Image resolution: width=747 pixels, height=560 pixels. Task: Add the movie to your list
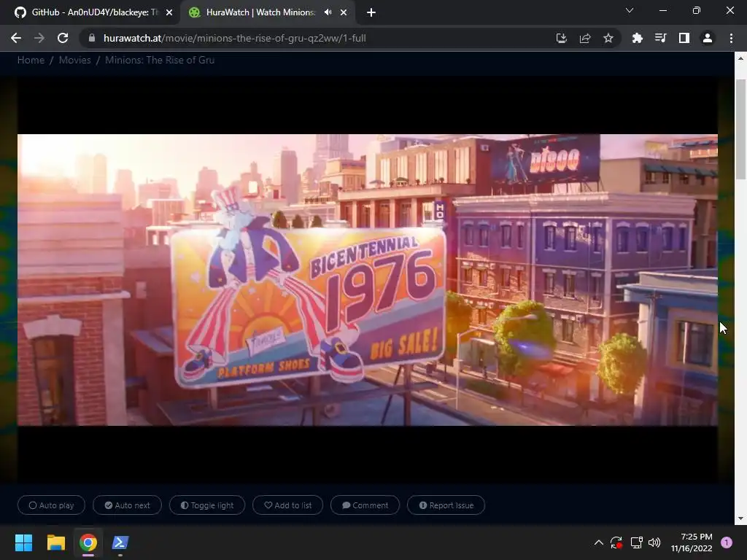287,505
